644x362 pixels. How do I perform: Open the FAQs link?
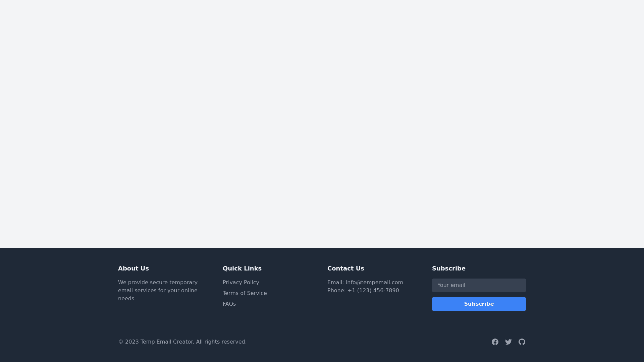point(229,304)
